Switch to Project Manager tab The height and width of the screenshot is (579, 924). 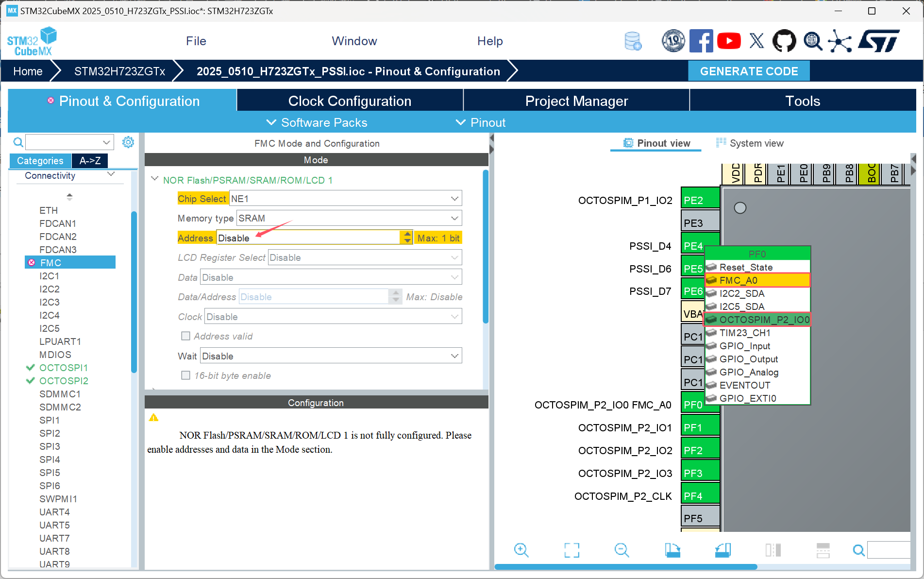pos(576,101)
